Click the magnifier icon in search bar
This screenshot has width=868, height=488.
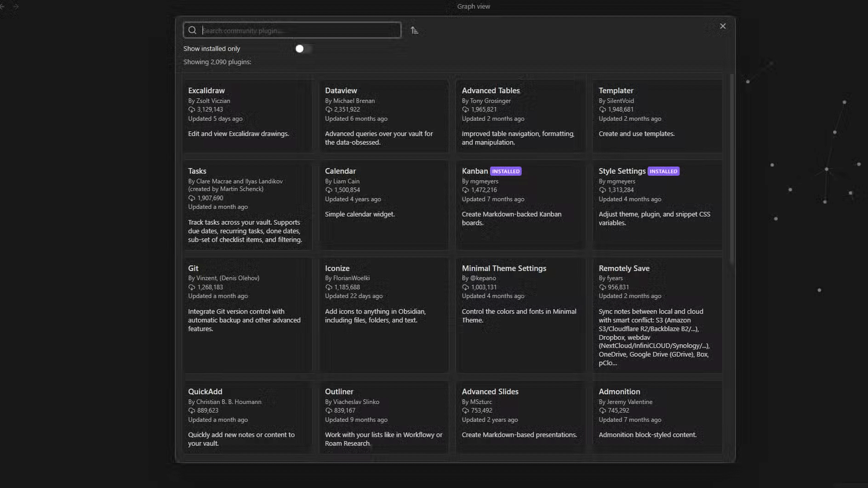(x=192, y=30)
